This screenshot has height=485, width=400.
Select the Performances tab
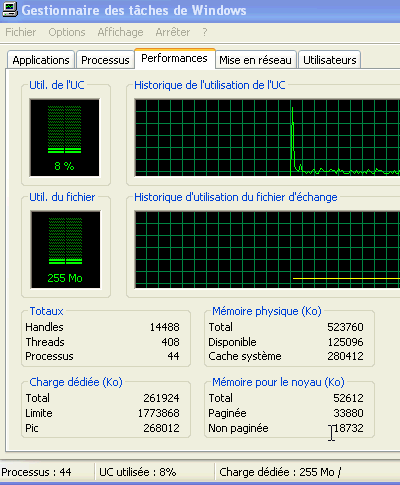tap(174, 58)
